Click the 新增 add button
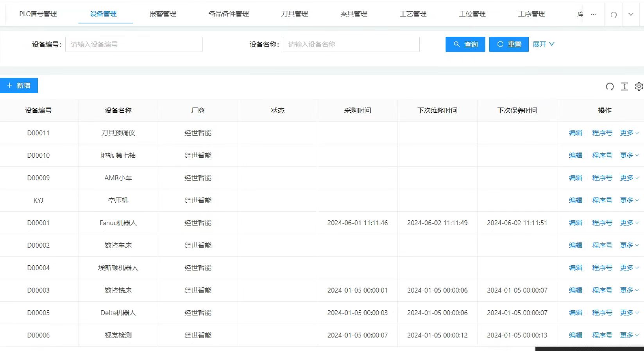The image size is (644, 351). point(19,86)
